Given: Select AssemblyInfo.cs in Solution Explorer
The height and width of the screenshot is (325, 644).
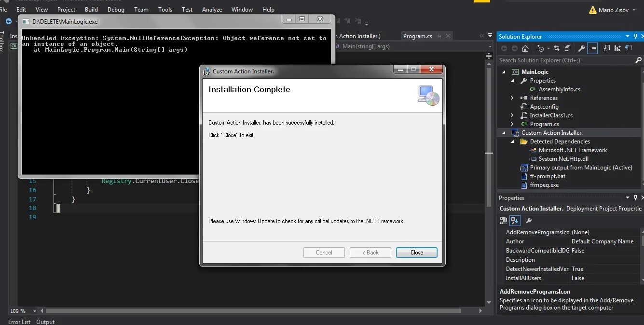Looking at the screenshot, I should pyautogui.click(x=559, y=89).
